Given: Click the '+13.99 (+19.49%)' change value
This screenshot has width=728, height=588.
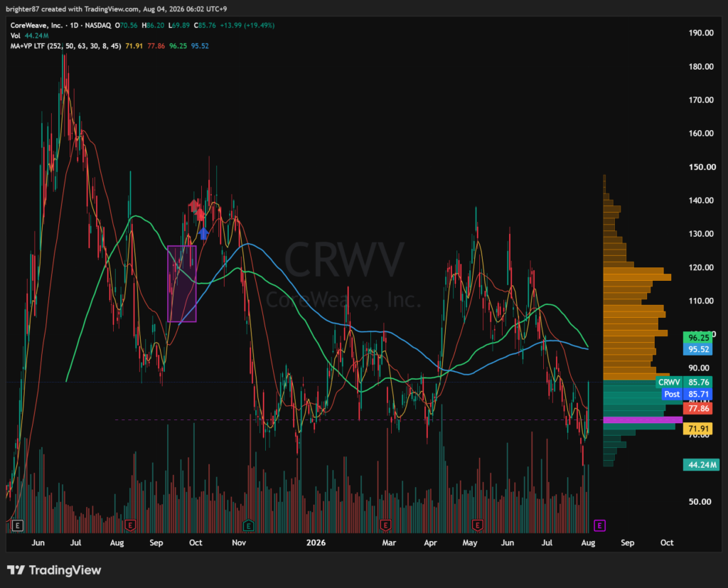Looking at the screenshot, I should (x=247, y=26).
